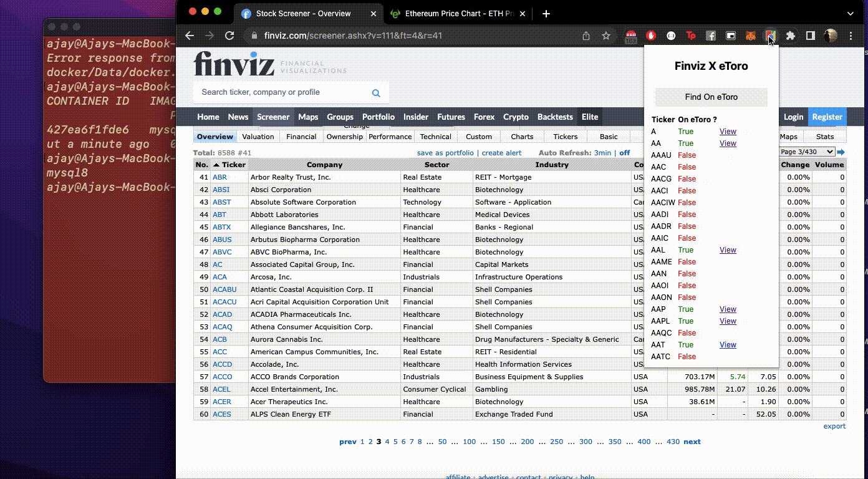
Task: Close the Ethereum Price Chart tab
Action: pyautogui.click(x=523, y=14)
